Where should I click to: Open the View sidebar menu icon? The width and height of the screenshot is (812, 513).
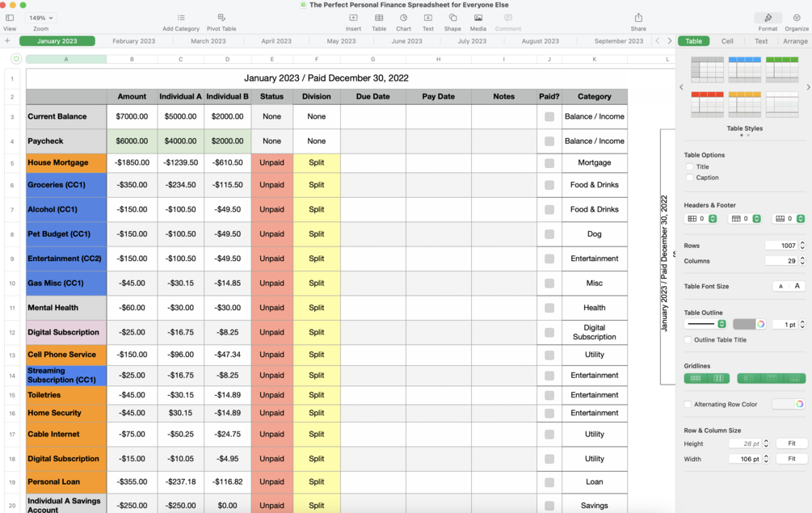point(10,18)
